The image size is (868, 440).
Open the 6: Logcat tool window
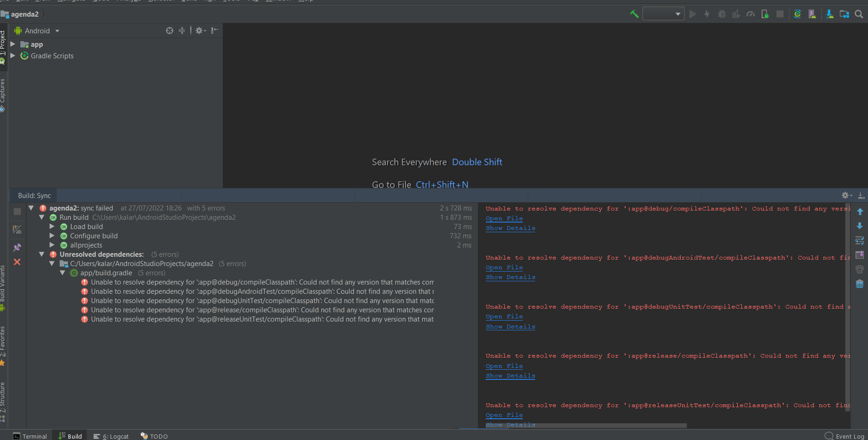click(x=111, y=436)
